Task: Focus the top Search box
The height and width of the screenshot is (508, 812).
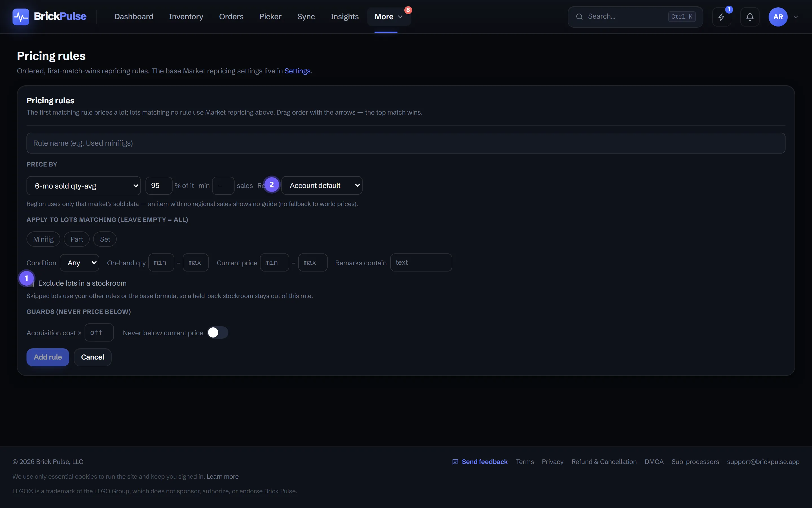Action: click(635, 17)
